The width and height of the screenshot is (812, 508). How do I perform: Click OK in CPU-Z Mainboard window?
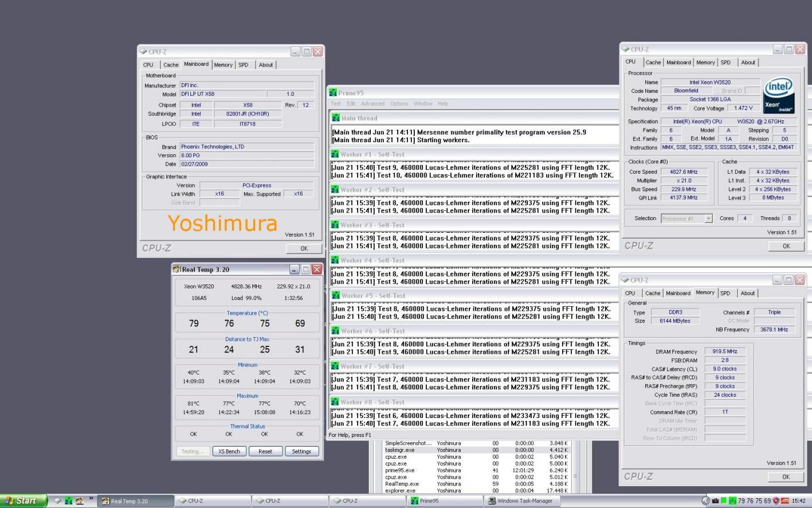click(x=304, y=248)
